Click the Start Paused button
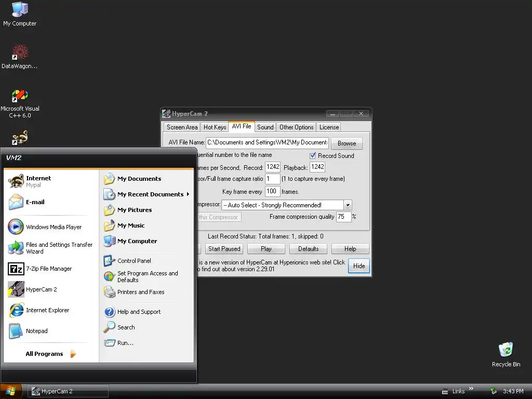This screenshot has width=532, height=399. (x=224, y=249)
